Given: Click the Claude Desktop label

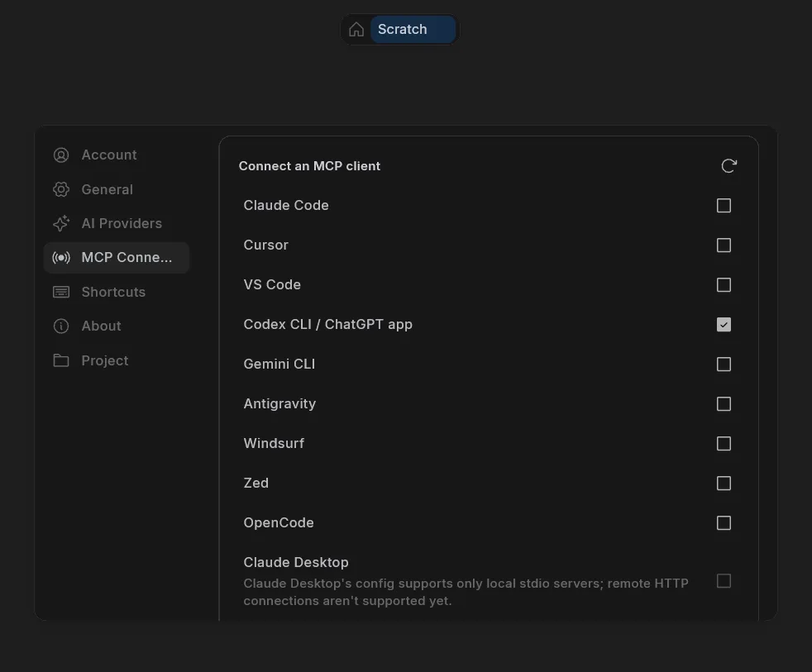Looking at the screenshot, I should point(296,562).
